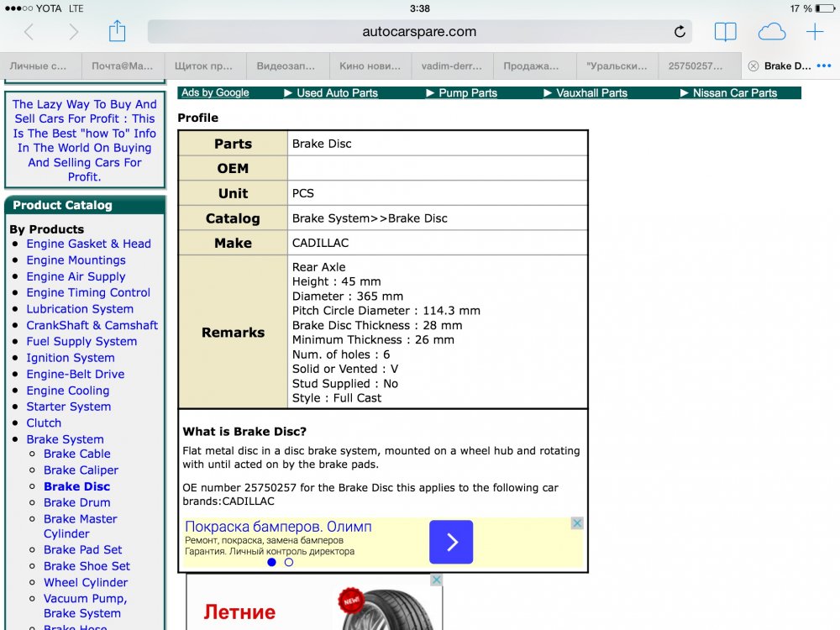Open the Brake Caliper catalog link
The height and width of the screenshot is (630, 840).
(81, 470)
